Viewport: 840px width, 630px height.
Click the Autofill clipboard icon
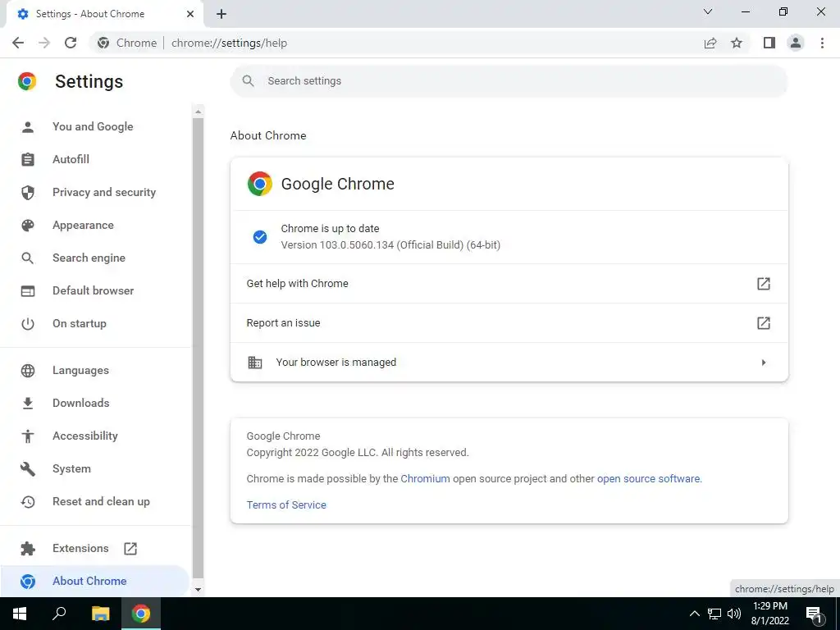coord(28,160)
